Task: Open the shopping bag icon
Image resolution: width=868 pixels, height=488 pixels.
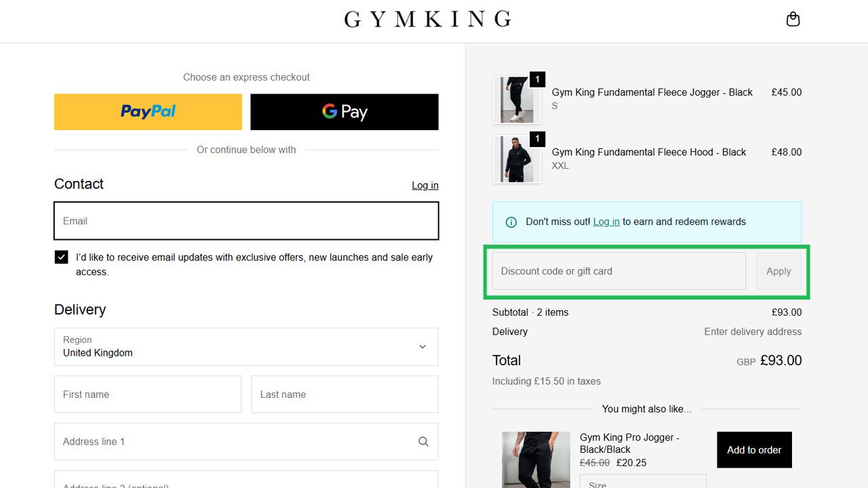Action: tap(793, 19)
